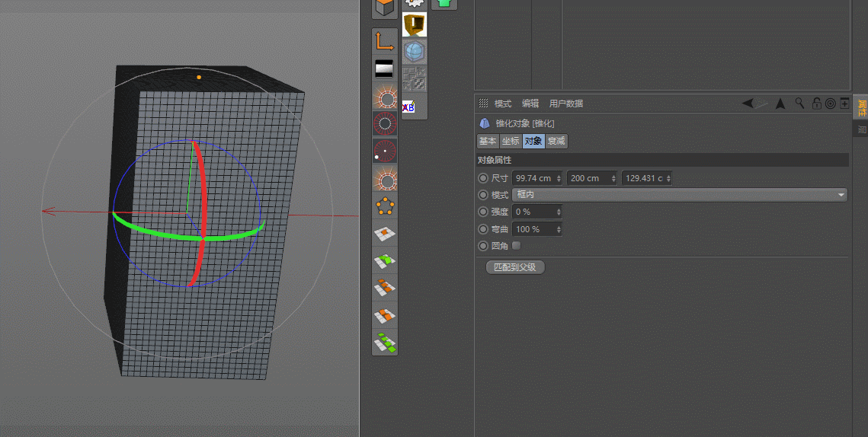Click the yellow hollow box frame icon

tap(414, 25)
